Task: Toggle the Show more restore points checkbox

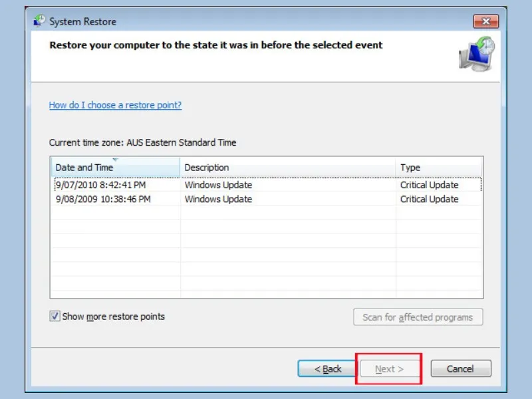Action: (54, 317)
